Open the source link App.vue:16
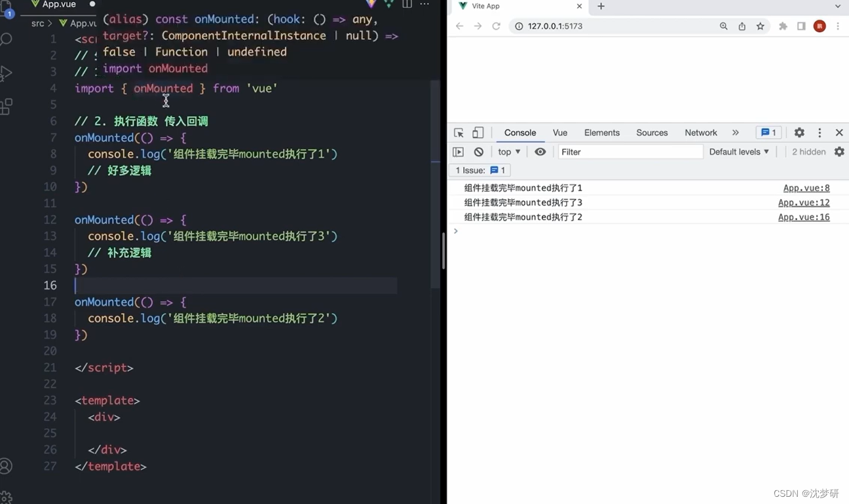This screenshot has width=849, height=504. 804,217
